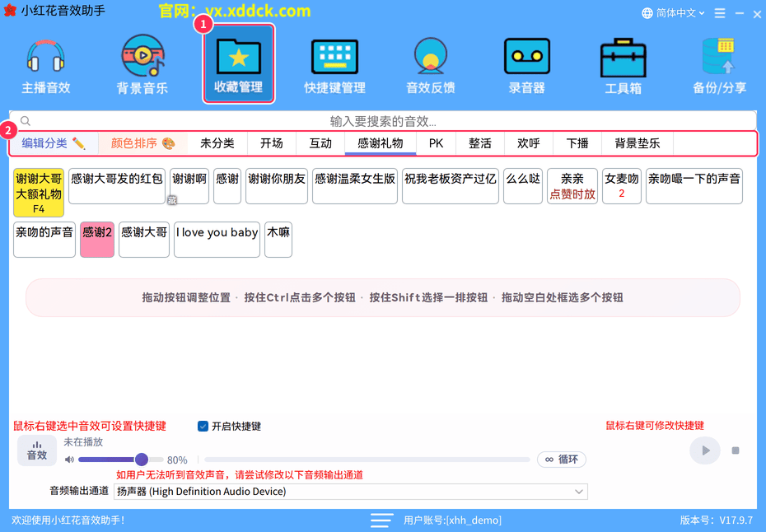Click the 输入要搜索的音效 search field
766x532 pixels.
383,121
